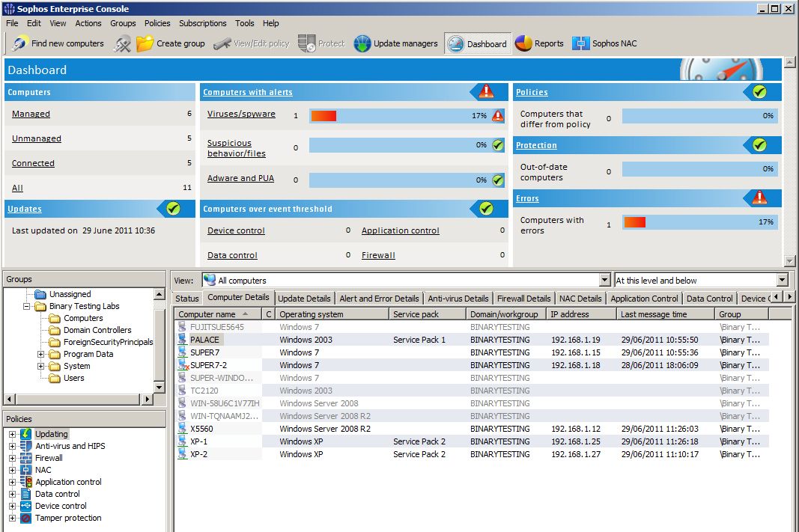Image resolution: width=799 pixels, height=532 pixels.
Task: Click the Firewall policy icon
Action: 26,458
